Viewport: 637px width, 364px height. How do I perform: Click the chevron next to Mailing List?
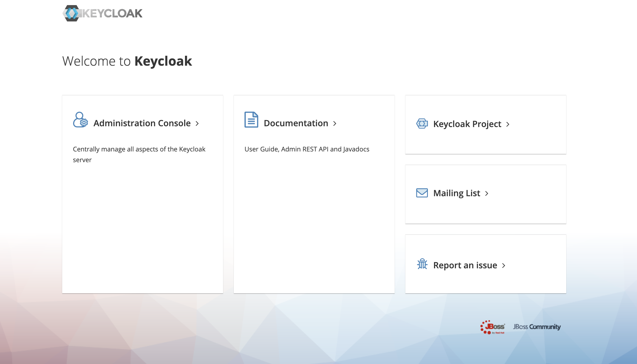click(487, 194)
